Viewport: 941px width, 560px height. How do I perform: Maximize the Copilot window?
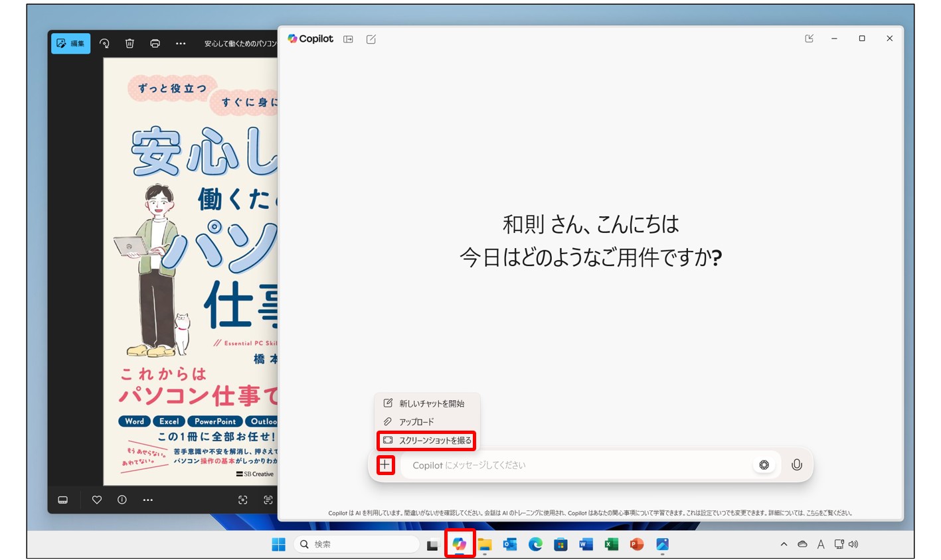pos(862,38)
